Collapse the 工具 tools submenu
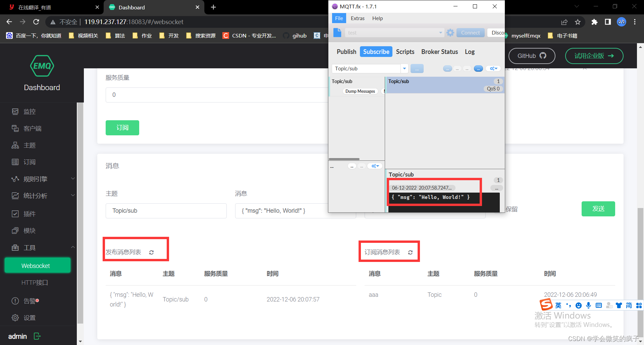 [73, 247]
